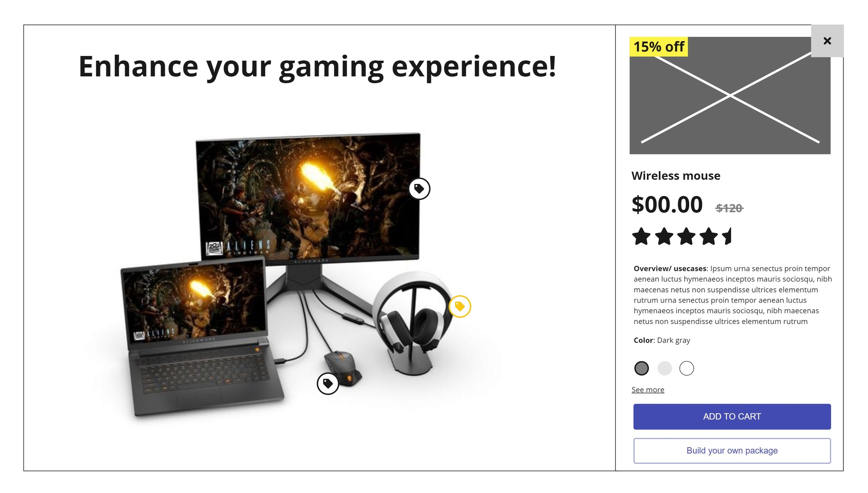Click the struck-through $120 original price

point(729,208)
